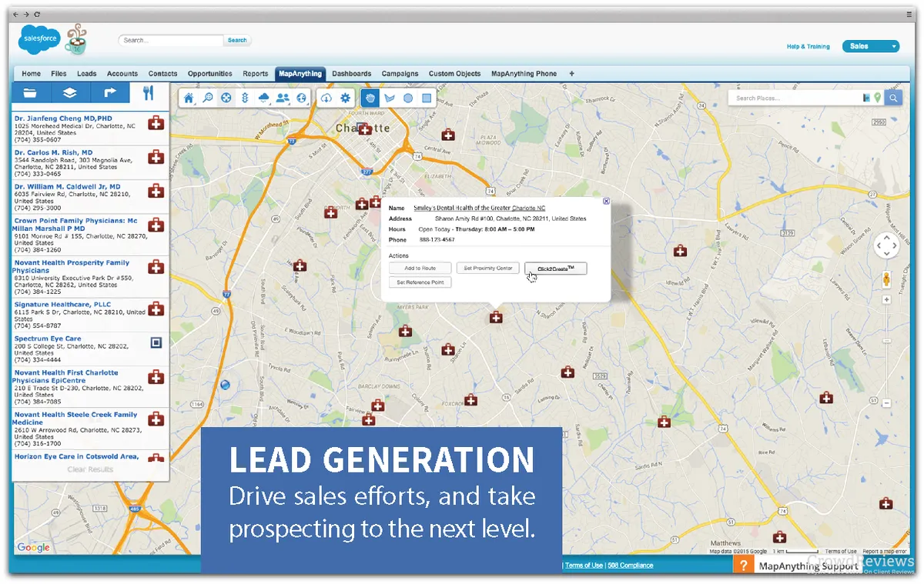Zoom out with the map minus button

(887, 402)
